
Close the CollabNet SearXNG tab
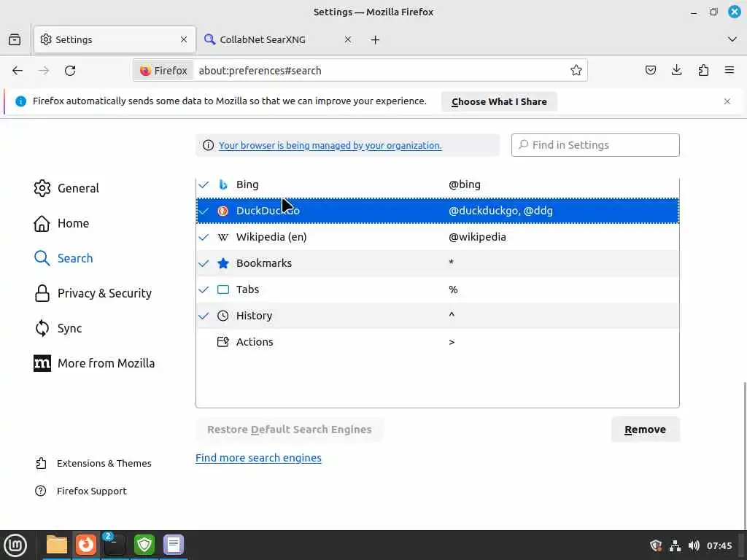click(x=348, y=39)
